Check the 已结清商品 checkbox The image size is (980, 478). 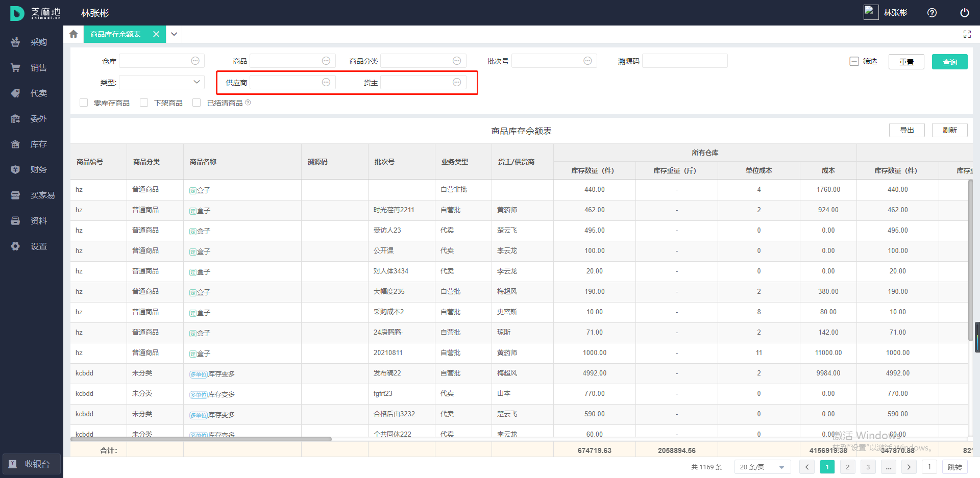197,103
